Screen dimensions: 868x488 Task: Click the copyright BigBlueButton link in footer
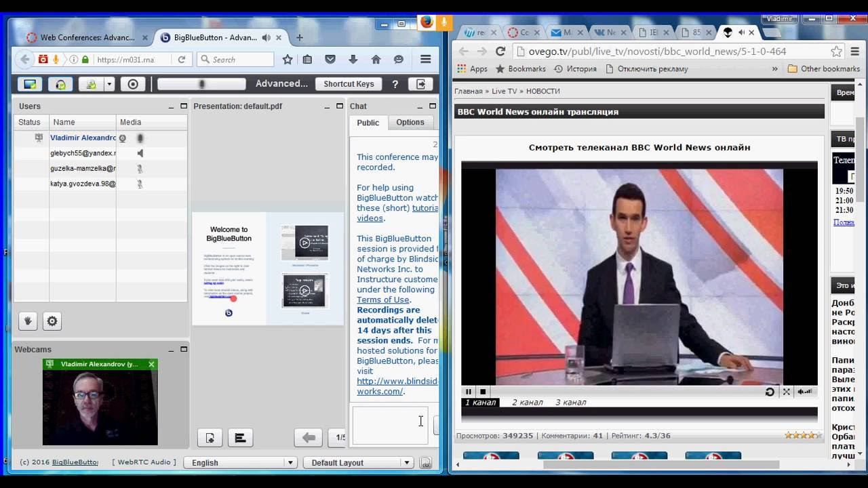(75, 463)
